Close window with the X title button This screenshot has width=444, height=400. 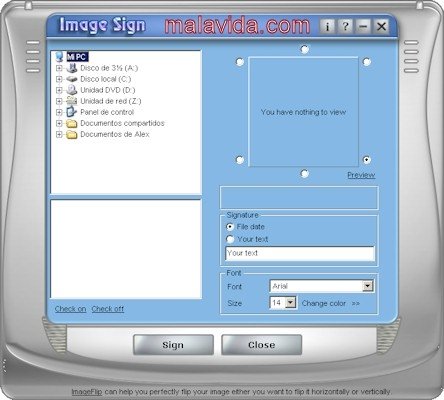coord(381,26)
